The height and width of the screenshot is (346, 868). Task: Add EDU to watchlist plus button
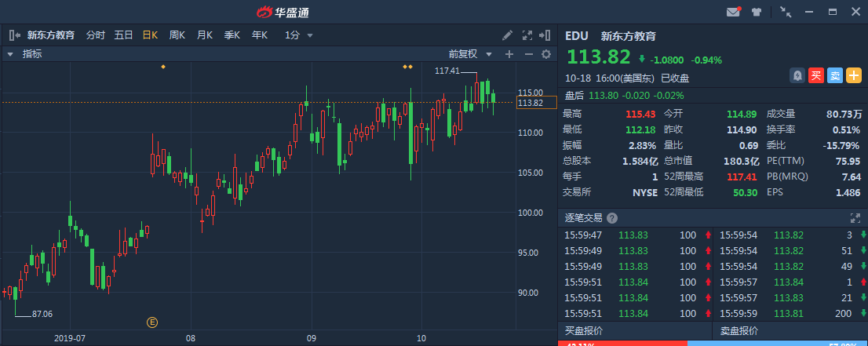pos(854,76)
